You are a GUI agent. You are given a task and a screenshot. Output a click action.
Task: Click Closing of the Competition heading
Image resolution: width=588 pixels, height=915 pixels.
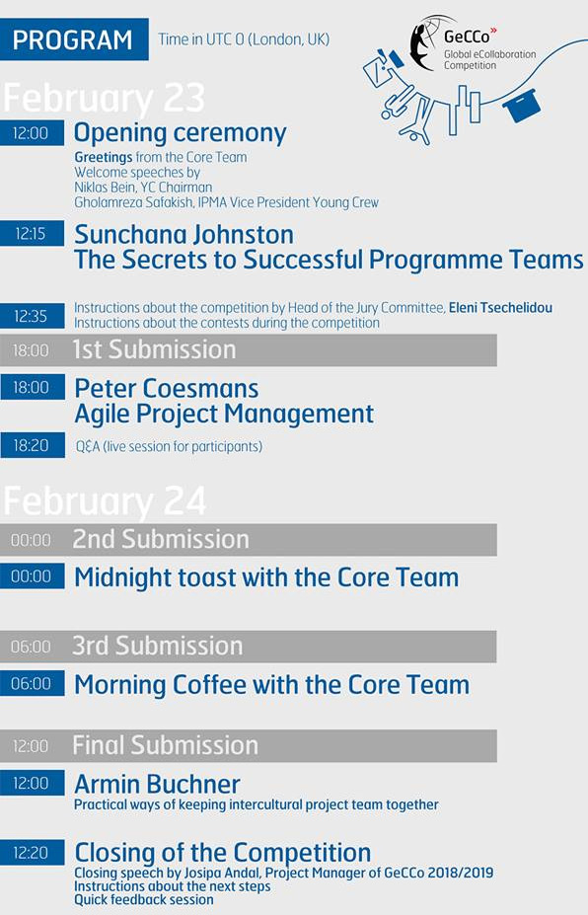[223, 853]
